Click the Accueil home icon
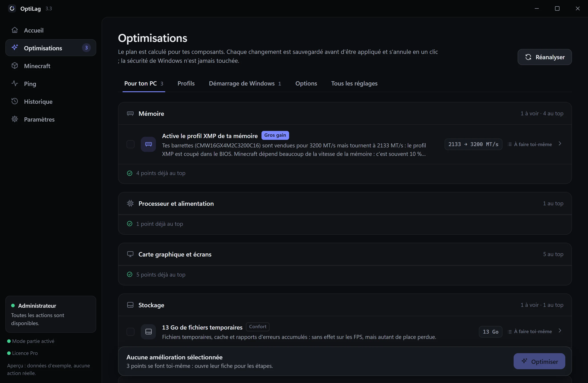Screen dimensions: 588x383 click(15, 30)
